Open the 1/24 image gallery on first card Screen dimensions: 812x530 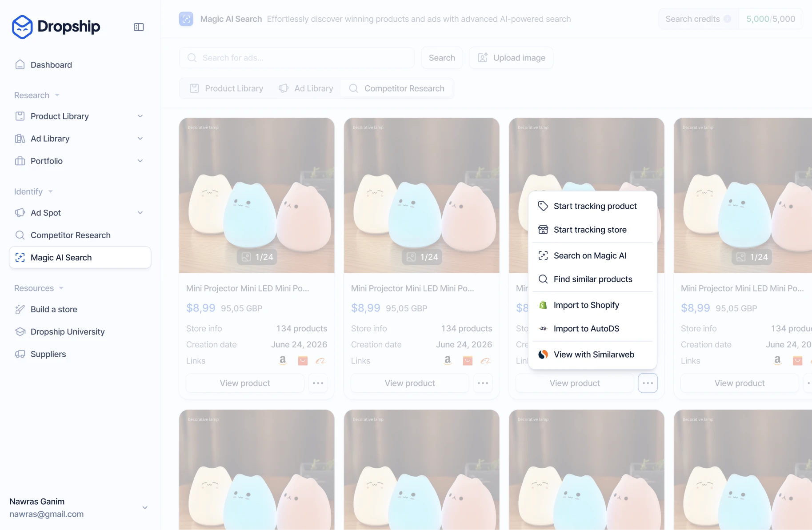[x=257, y=257]
